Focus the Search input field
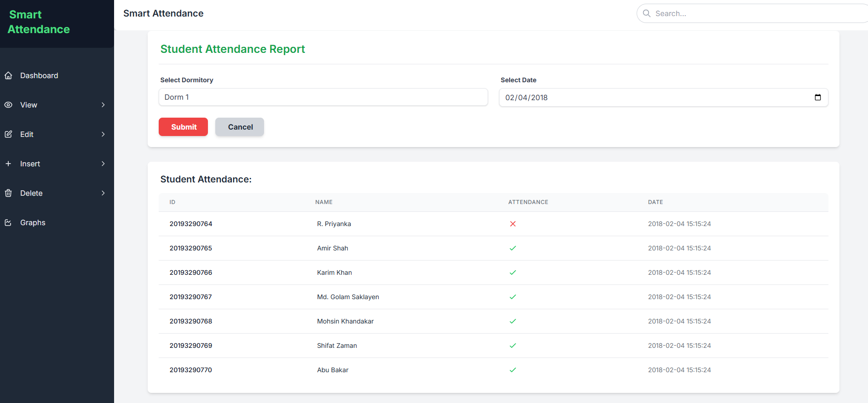The image size is (868, 403). [752, 13]
